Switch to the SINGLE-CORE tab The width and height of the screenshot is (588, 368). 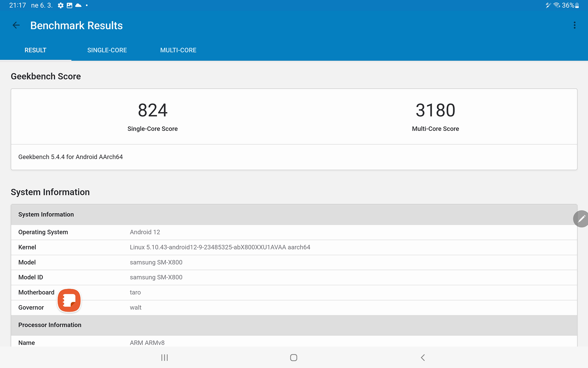click(x=107, y=50)
